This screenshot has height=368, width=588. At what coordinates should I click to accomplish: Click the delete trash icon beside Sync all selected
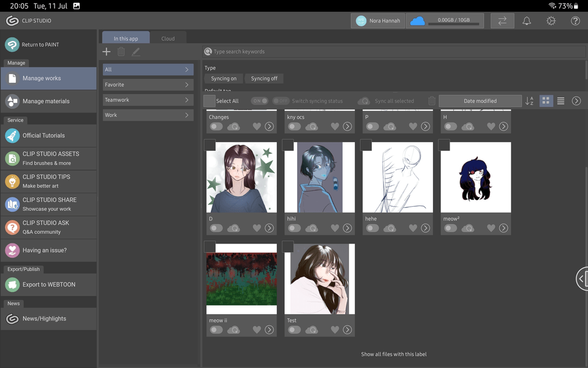click(x=432, y=101)
